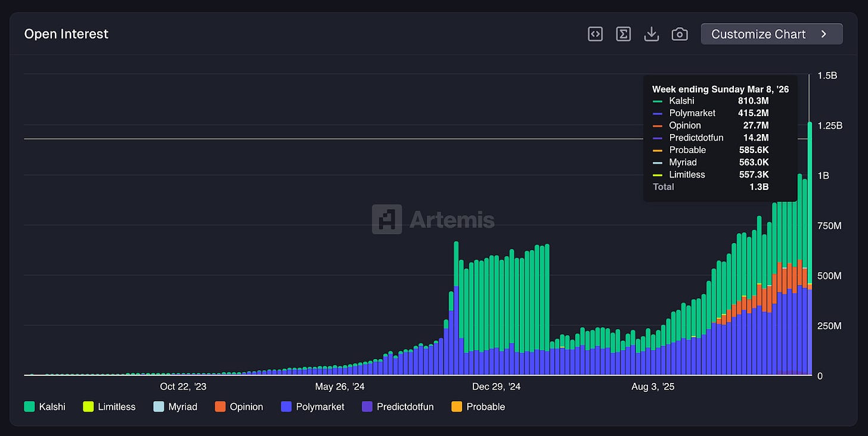Image resolution: width=868 pixels, height=436 pixels.
Task: Click the yellow Probable legend square
Action: 457,407
